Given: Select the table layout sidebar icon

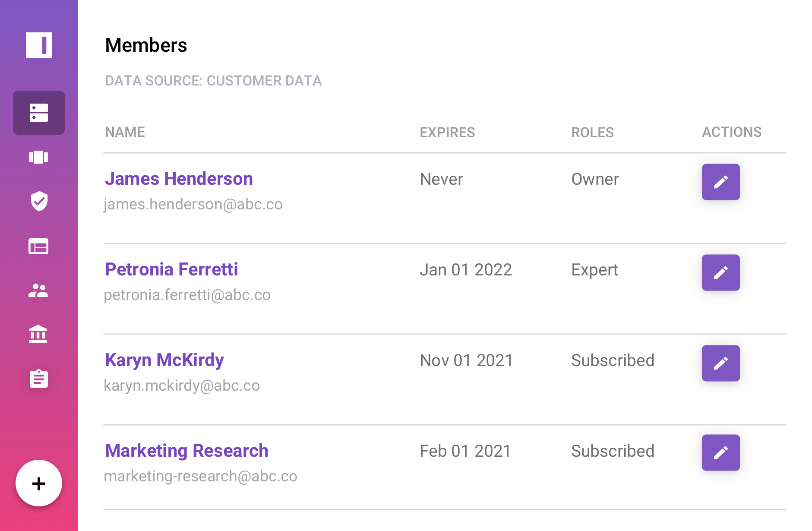Looking at the screenshot, I should click(x=38, y=247).
